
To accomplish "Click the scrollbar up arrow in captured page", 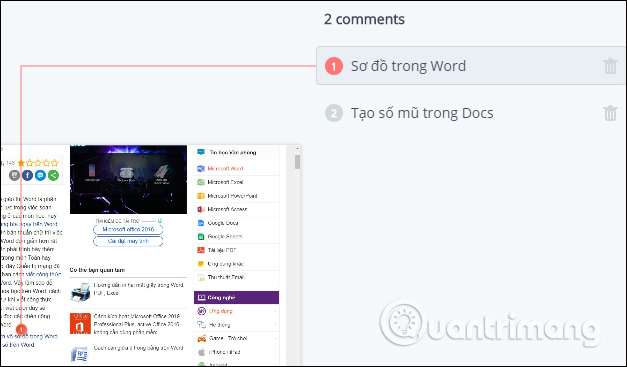I will [297, 149].
